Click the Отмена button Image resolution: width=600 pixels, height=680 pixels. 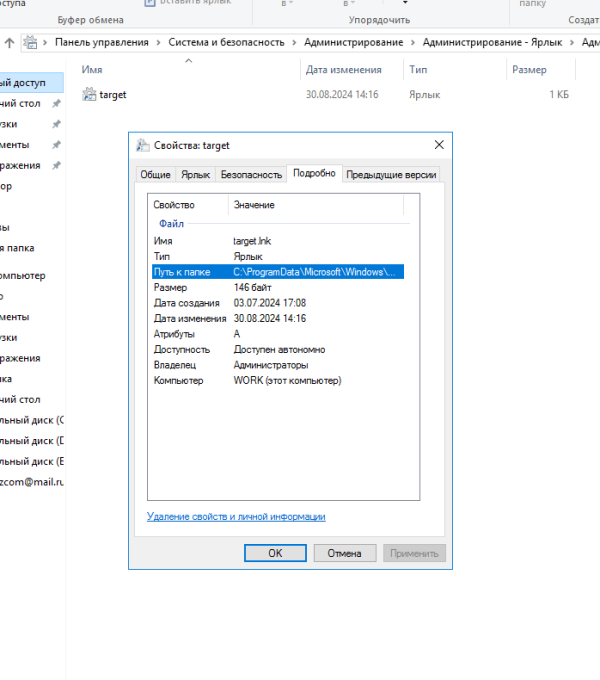(x=345, y=553)
